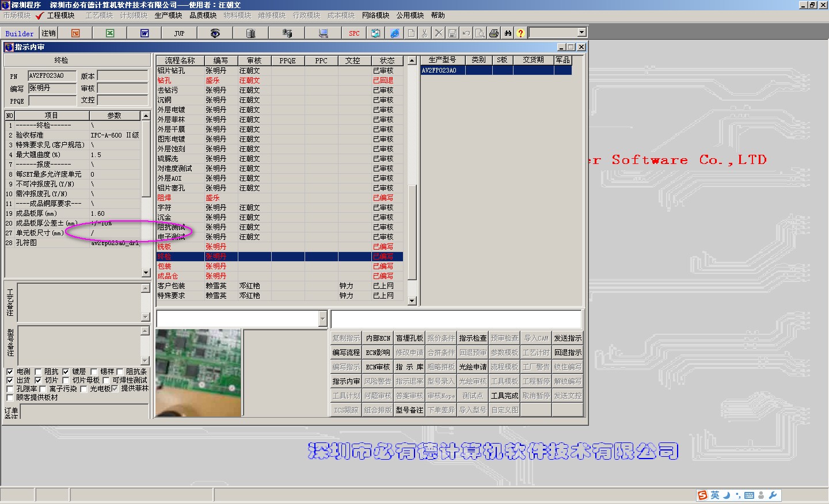The image size is (829, 504).
Task: Click the new document toolbar icon
Action: click(x=411, y=33)
